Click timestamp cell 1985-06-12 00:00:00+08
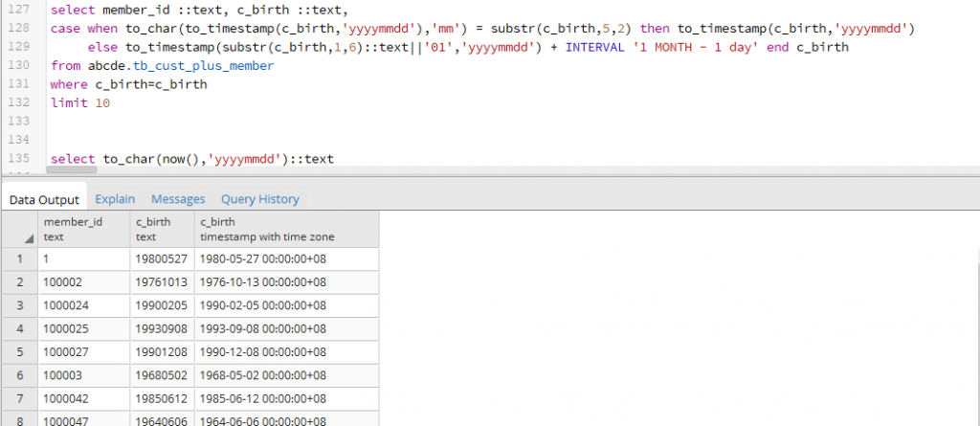This screenshot has height=426, width=980. click(x=287, y=398)
